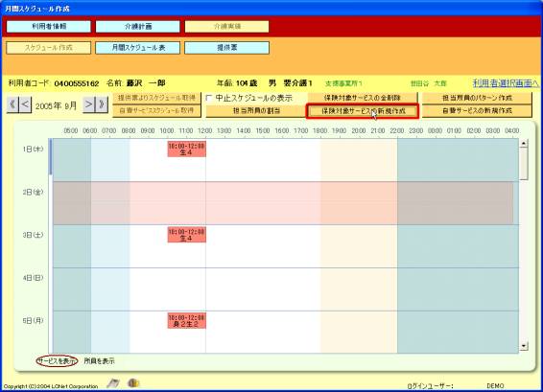Screen dimensions: 543x392
Task: Go to previous month arrow
Action: 25,104
